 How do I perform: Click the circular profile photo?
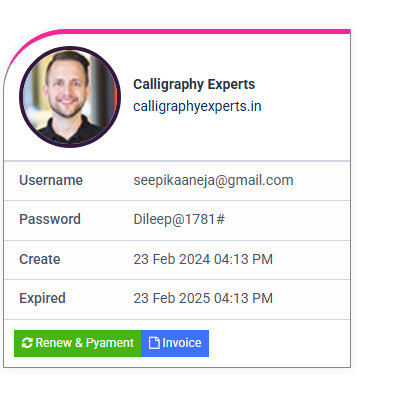point(70,97)
